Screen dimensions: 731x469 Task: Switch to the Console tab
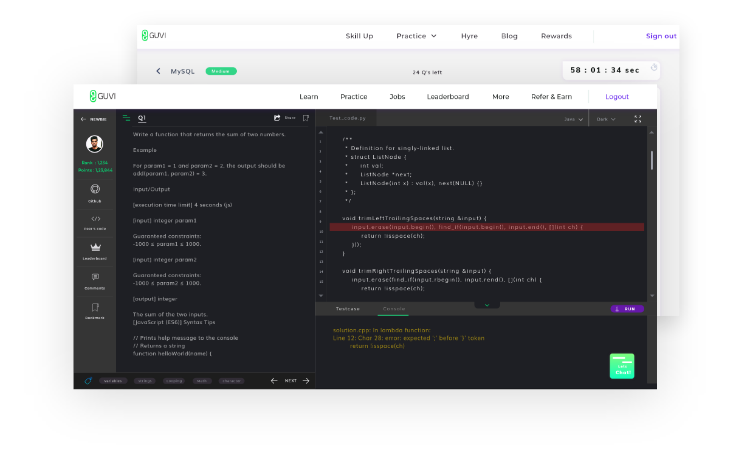coord(394,309)
